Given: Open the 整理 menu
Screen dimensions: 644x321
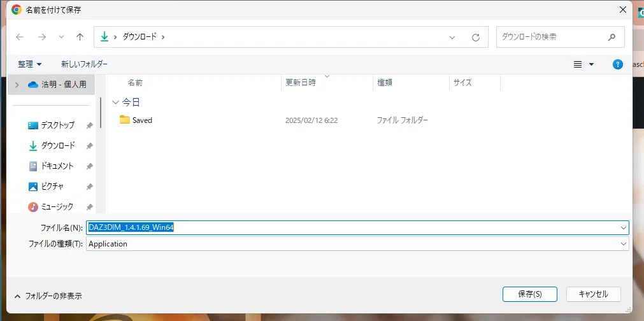Looking at the screenshot, I should pyautogui.click(x=29, y=64).
